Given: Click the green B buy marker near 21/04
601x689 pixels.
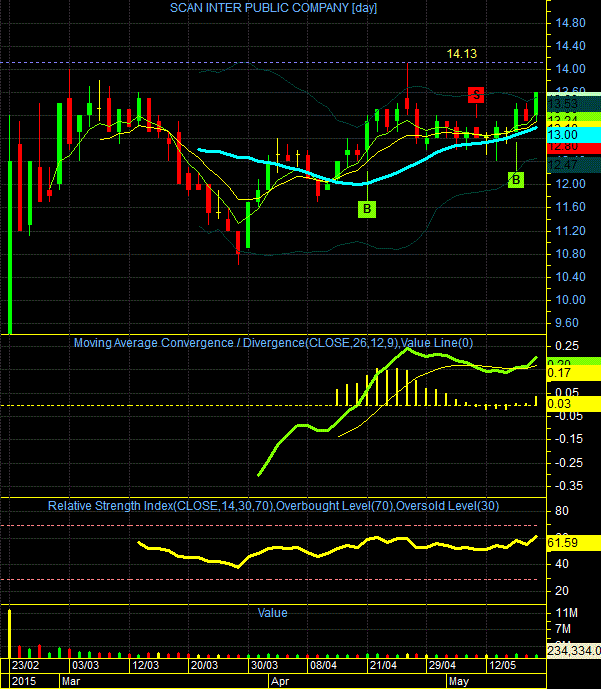Looking at the screenshot, I should pos(367,209).
